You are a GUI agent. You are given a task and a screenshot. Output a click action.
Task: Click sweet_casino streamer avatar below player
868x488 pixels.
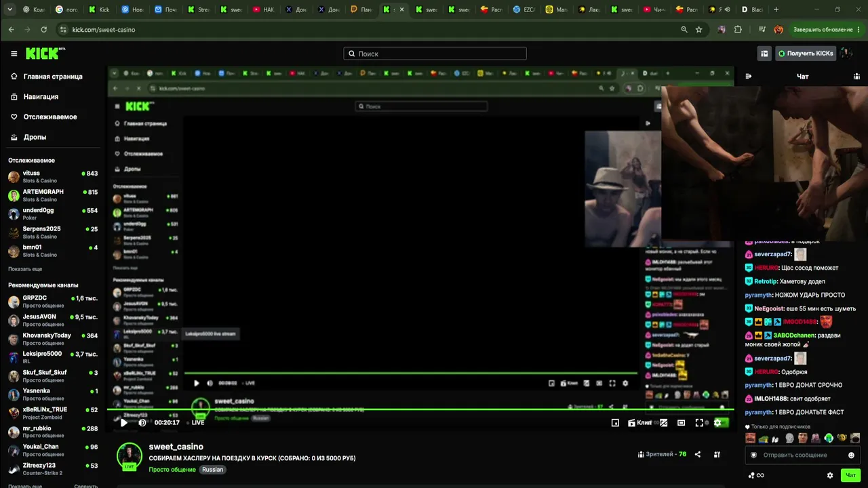[x=130, y=456]
